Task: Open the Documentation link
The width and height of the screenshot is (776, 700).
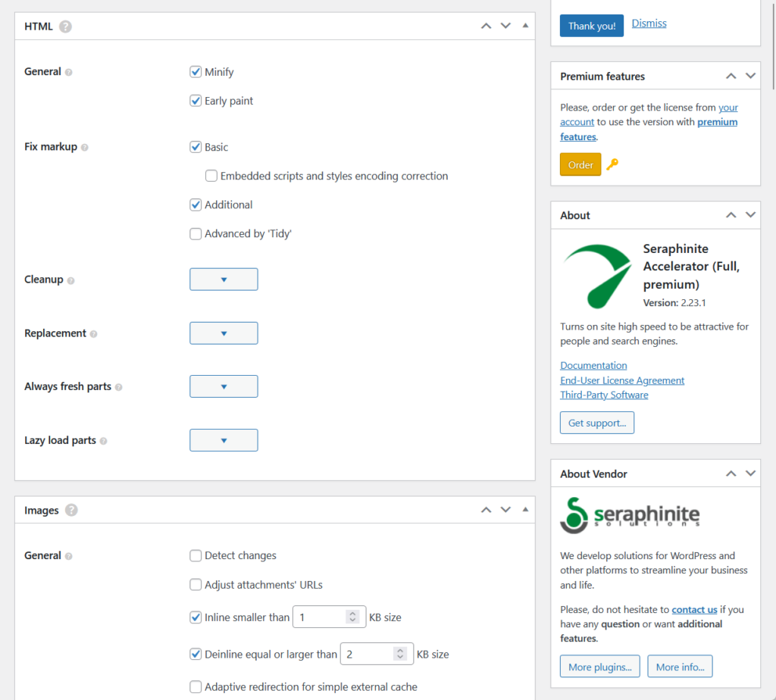Action: (x=593, y=366)
